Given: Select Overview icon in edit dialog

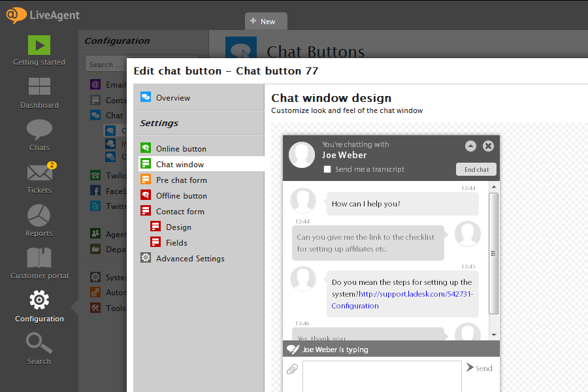Looking at the screenshot, I should [x=146, y=97].
